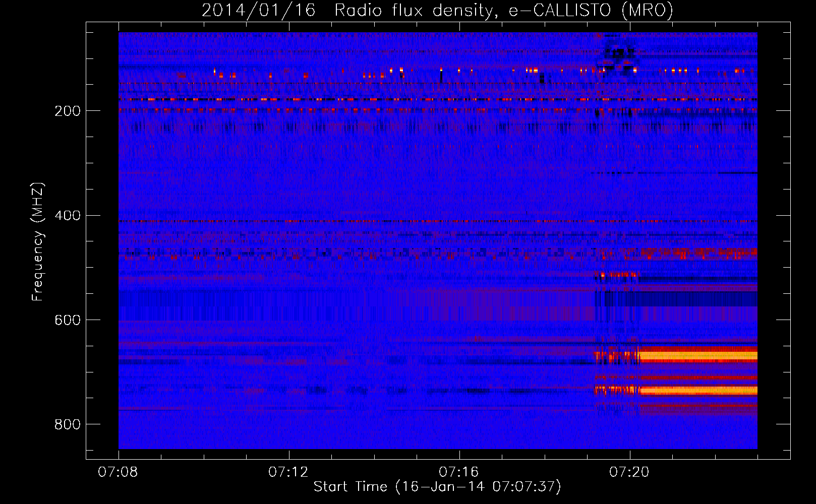Click the 07:08 time tick label
The width and height of the screenshot is (816, 504).
pyautogui.click(x=118, y=472)
